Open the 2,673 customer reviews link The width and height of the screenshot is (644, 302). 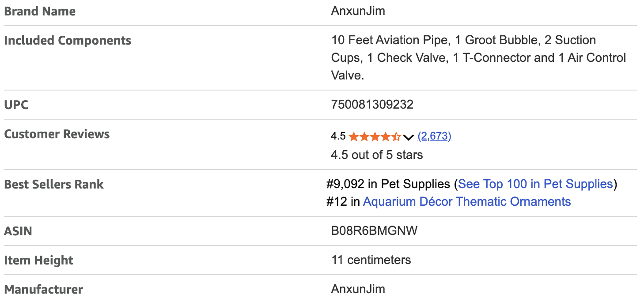pos(434,136)
